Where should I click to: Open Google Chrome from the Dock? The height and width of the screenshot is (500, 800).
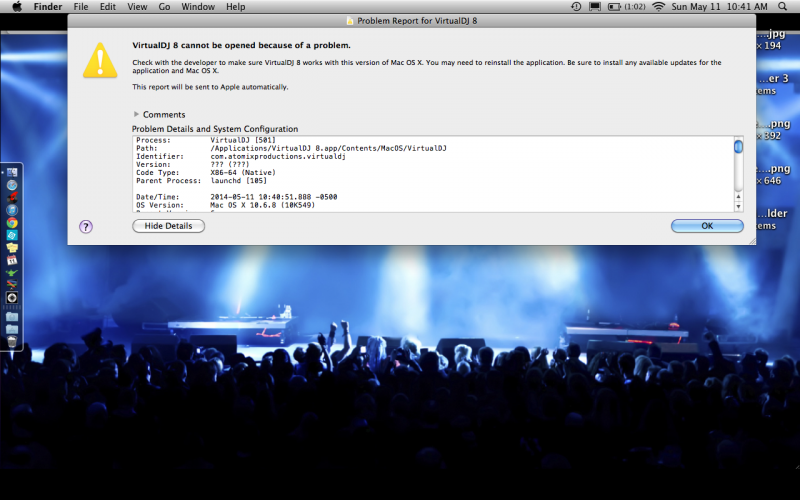pos(12,222)
